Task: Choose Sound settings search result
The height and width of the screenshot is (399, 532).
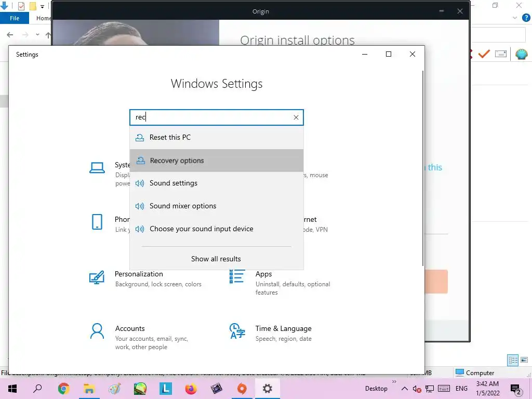Action: click(x=217, y=183)
